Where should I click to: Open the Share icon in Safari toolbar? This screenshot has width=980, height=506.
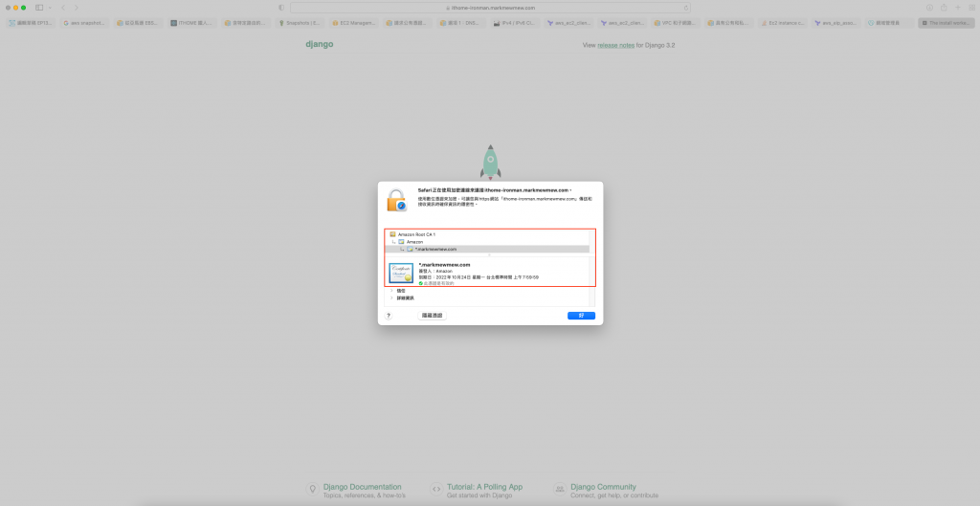[x=943, y=8]
